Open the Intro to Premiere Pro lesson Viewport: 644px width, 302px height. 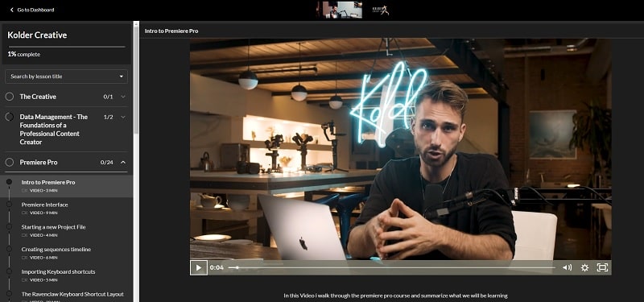(66, 186)
